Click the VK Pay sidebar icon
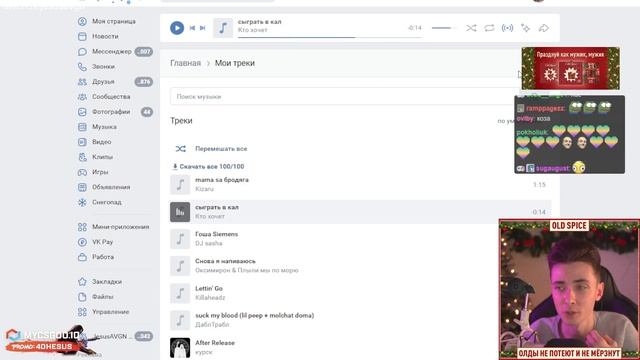 click(x=82, y=242)
